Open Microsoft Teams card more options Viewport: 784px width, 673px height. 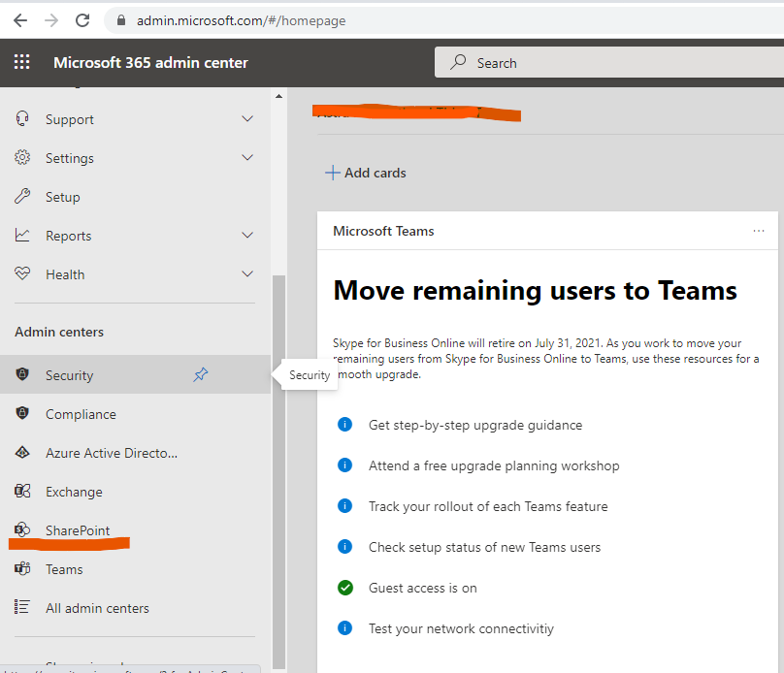(x=759, y=231)
